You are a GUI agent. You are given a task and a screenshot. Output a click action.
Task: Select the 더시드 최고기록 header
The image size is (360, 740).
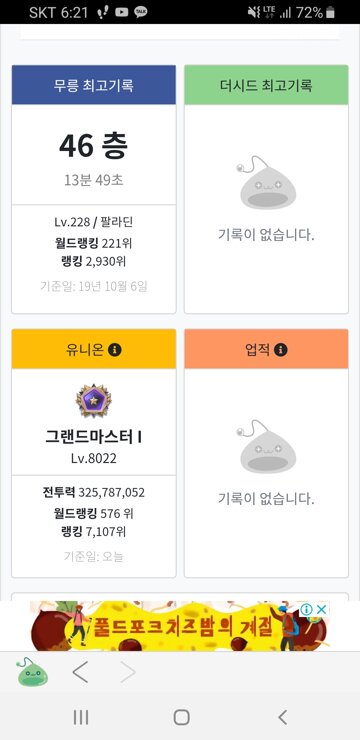coord(266,85)
